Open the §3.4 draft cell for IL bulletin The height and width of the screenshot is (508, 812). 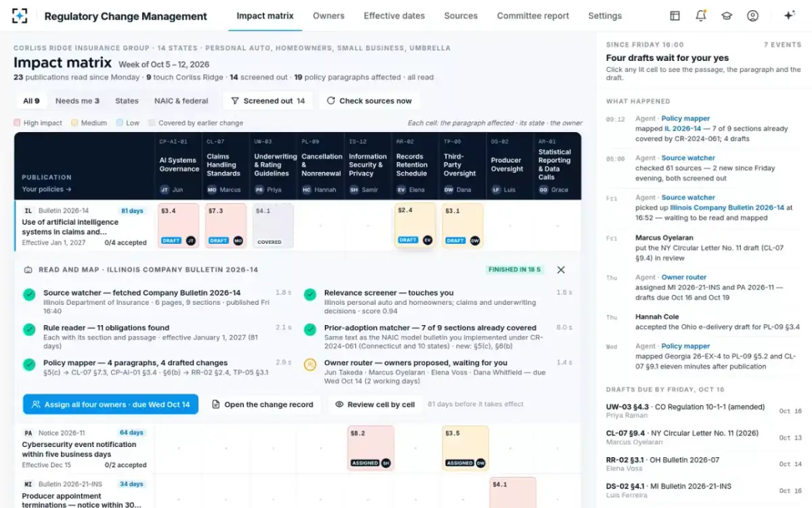pos(179,226)
